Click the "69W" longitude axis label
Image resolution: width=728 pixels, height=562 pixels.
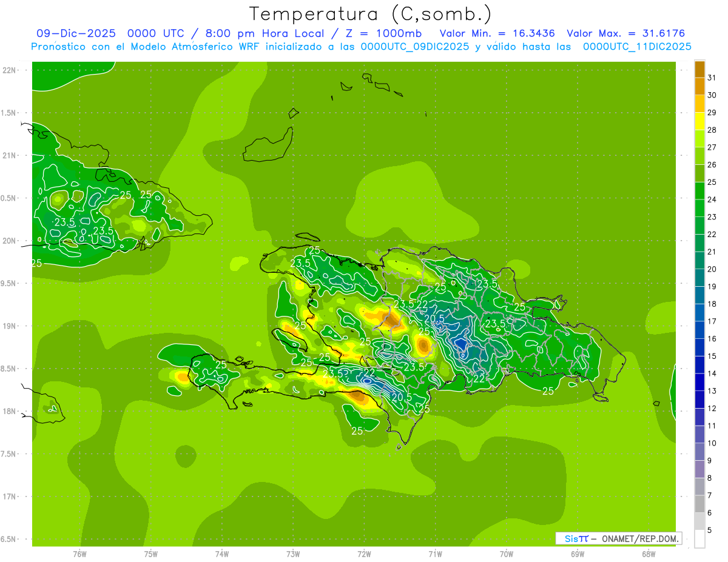point(578,554)
